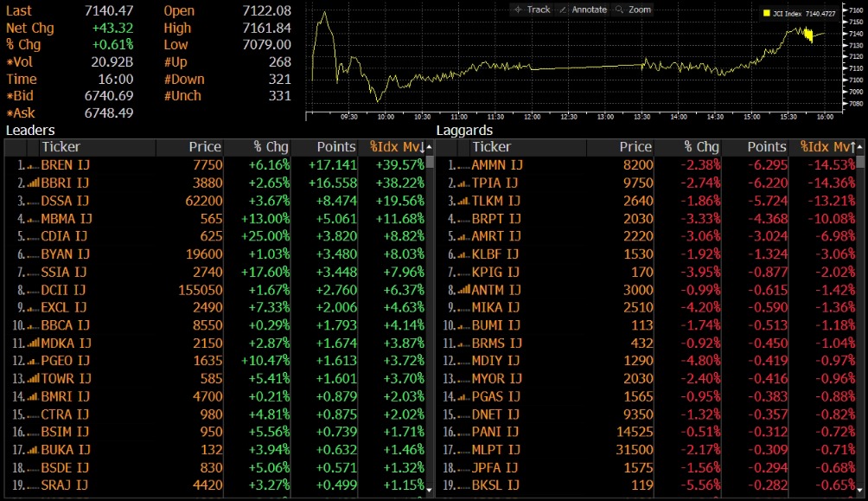Select BSIM IJ ticker row
This screenshot has height=501, width=868.
(216, 432)
